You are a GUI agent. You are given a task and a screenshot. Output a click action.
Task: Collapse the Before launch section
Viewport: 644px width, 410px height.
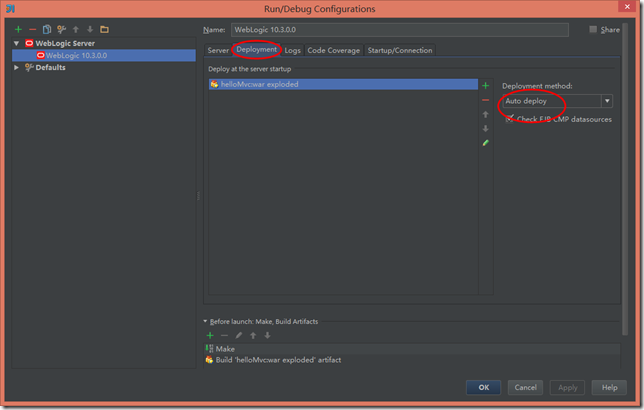205,321
